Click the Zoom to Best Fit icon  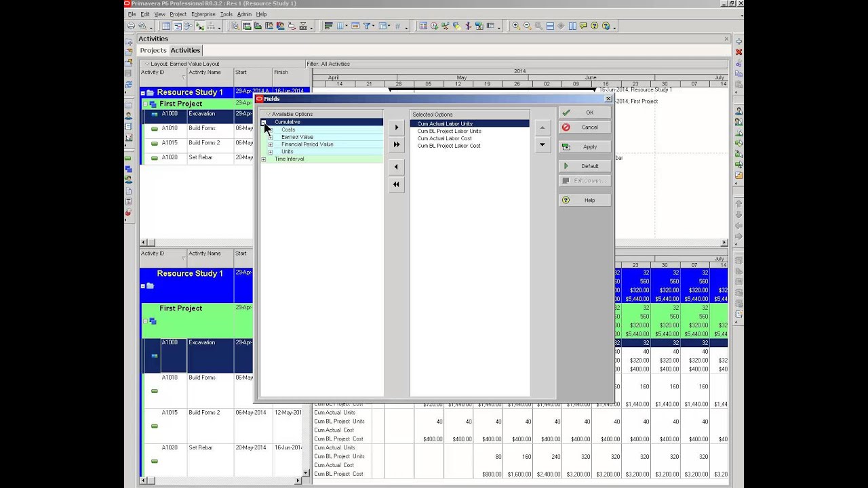click(538, 26)
